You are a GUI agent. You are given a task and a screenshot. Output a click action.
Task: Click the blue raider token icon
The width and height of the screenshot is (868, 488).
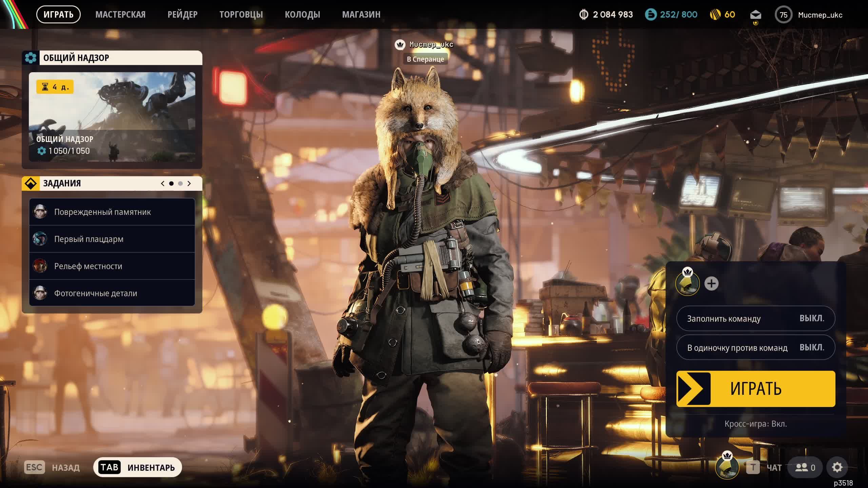coord(651,15)
